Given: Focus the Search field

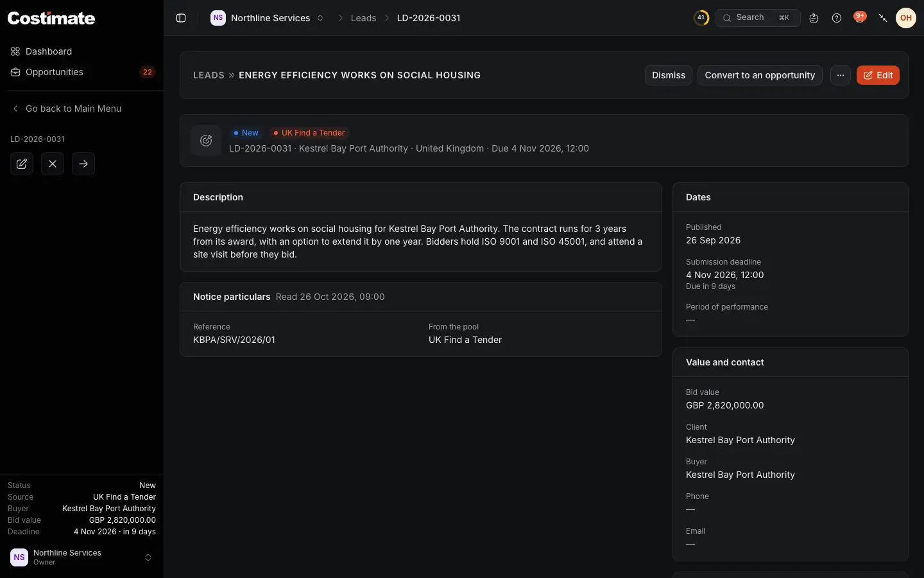Looking at the screenshot, I should point(758,18).
